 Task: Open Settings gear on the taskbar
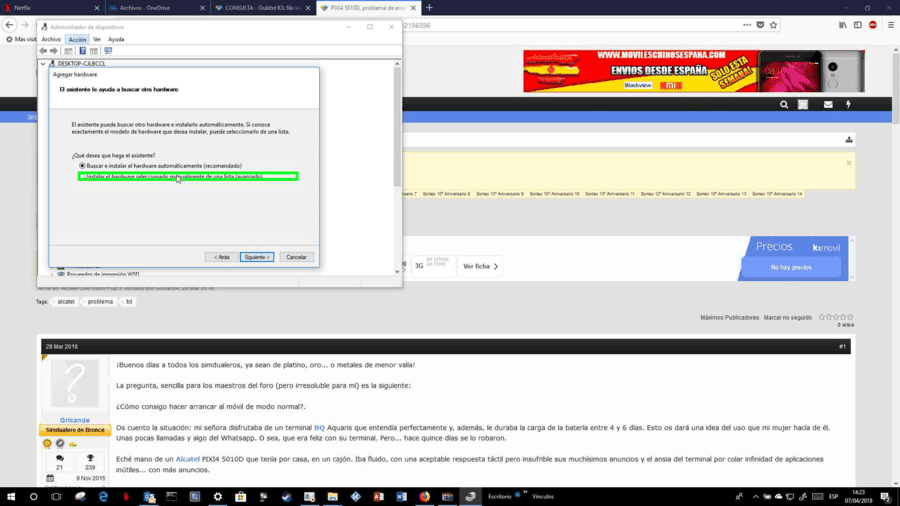(218, 496)
